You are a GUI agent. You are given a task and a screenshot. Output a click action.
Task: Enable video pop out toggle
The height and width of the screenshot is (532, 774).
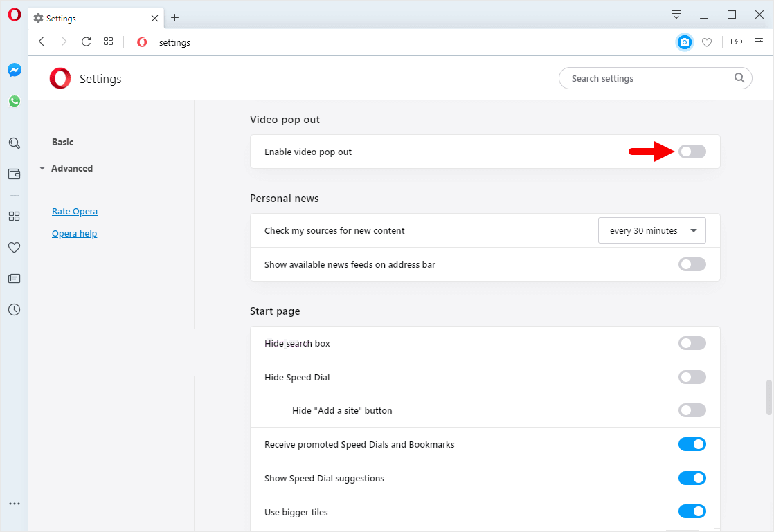coord(692,152)
